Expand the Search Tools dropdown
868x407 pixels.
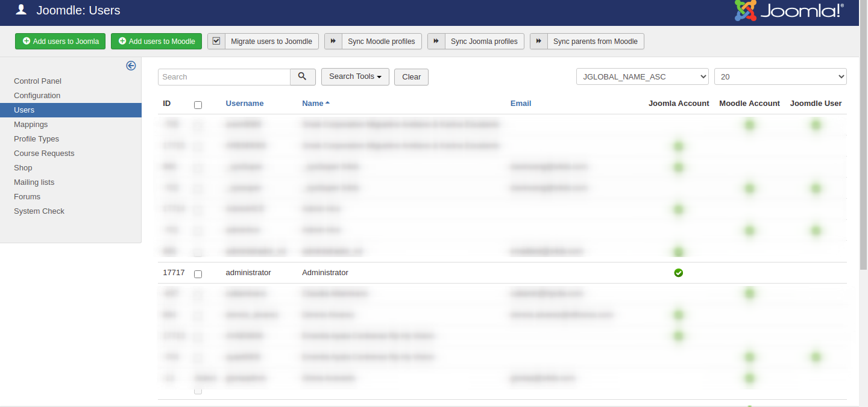coord(355,76)
